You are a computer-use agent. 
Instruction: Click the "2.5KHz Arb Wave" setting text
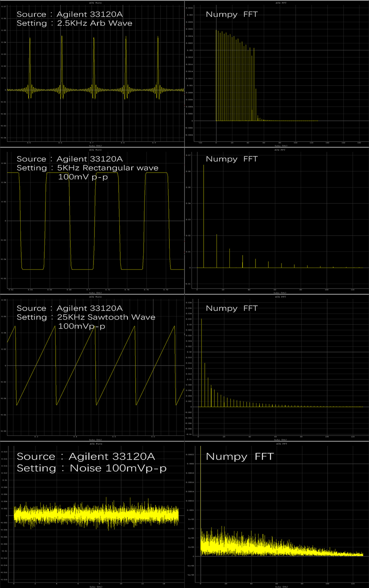pyautogui.click(x=94, y=23)
